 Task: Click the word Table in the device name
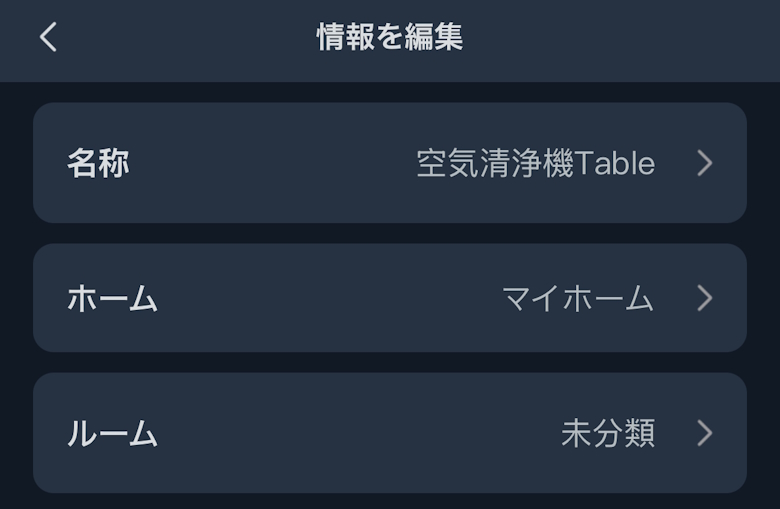615,163
